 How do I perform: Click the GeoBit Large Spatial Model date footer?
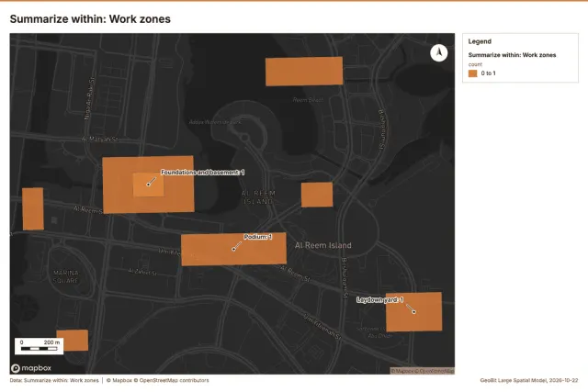coord(529,380)
